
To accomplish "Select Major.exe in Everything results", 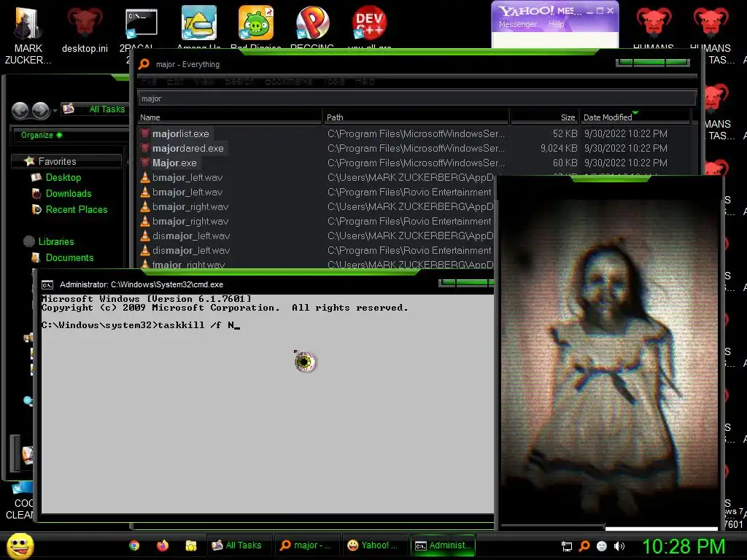I will point(174,163).
